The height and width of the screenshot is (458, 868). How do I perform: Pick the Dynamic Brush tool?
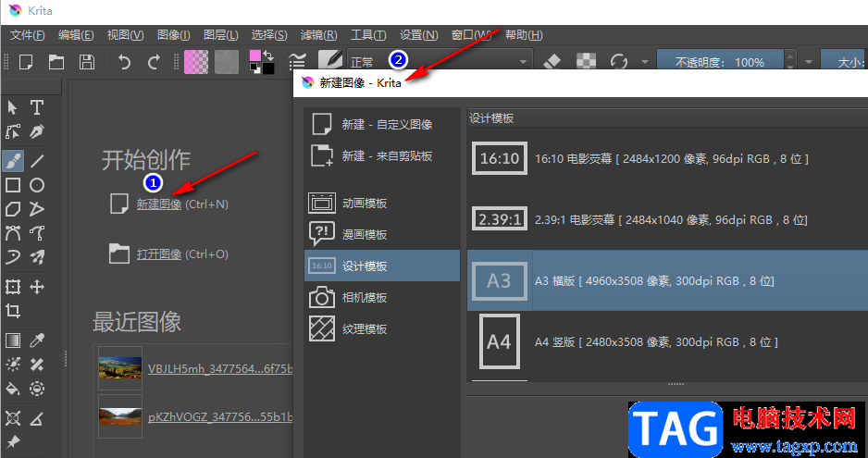pos(13,257)
